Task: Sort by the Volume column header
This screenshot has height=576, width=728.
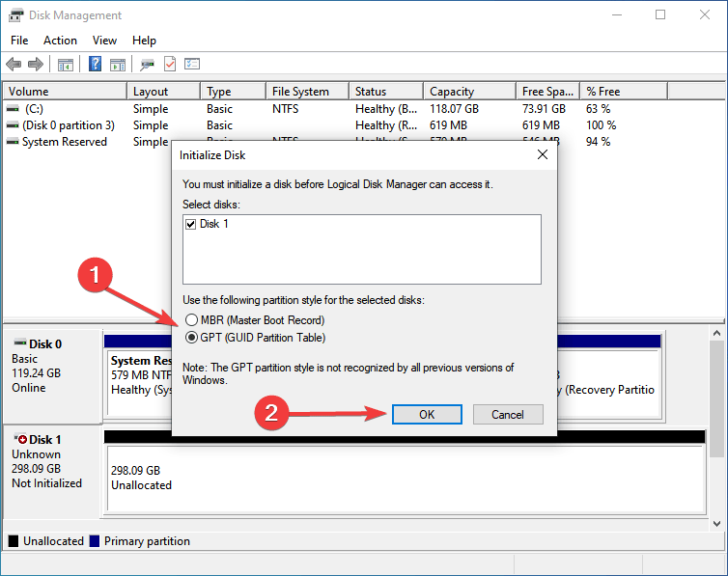Action: [x=65, y=92]
